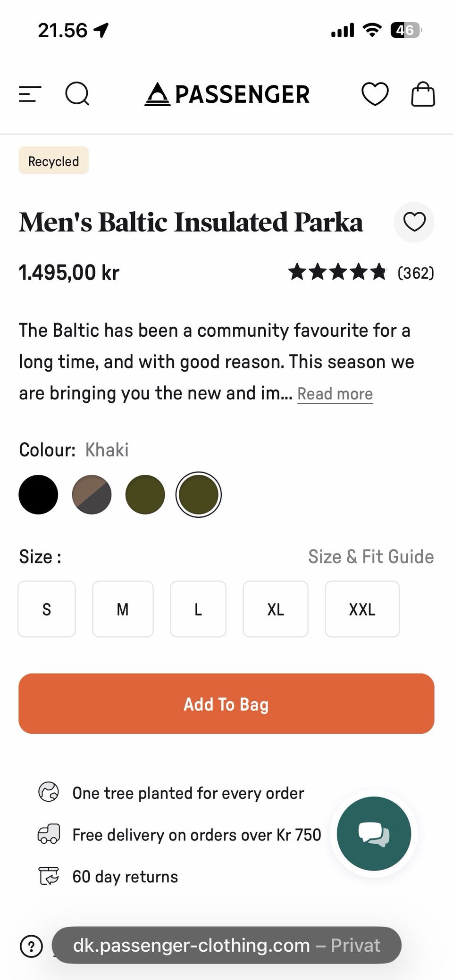The height and width of the screenshot is (980, 453).
Task: Tap the search magnifier icon
Action: (x=77, y=94)
